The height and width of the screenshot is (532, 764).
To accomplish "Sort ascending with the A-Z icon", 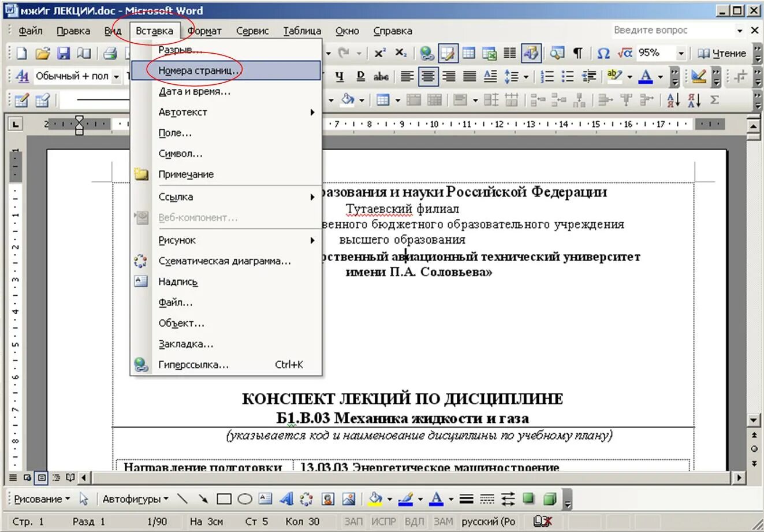I will point(673,100).
